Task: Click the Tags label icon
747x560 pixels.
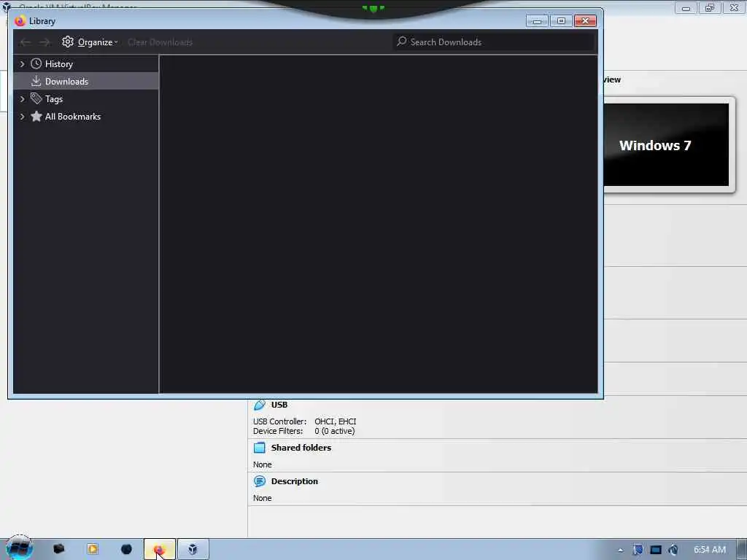Action: pyautogui.click(x=36, y=98)
